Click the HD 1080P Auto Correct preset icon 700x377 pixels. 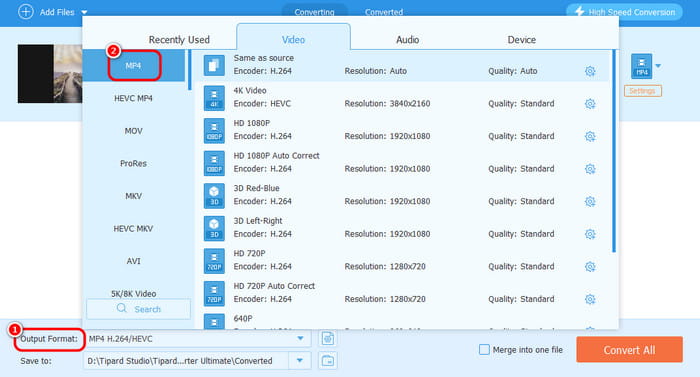[214, 163]
